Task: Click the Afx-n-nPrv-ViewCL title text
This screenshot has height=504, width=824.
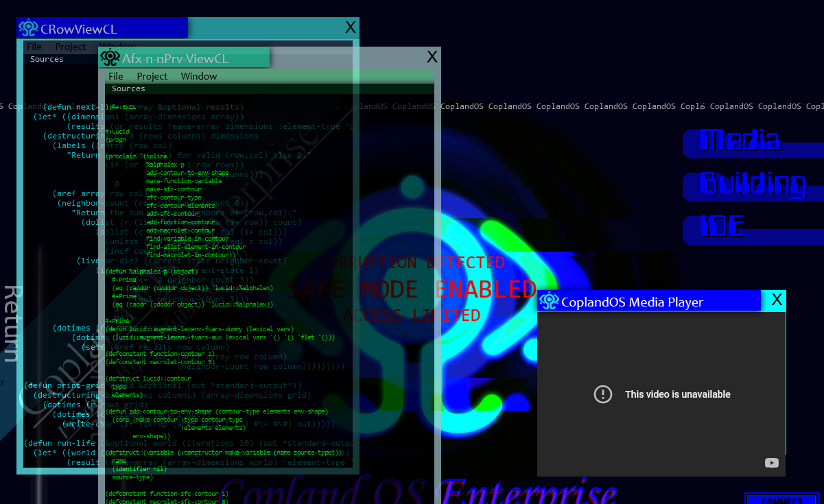Action: 176,59
